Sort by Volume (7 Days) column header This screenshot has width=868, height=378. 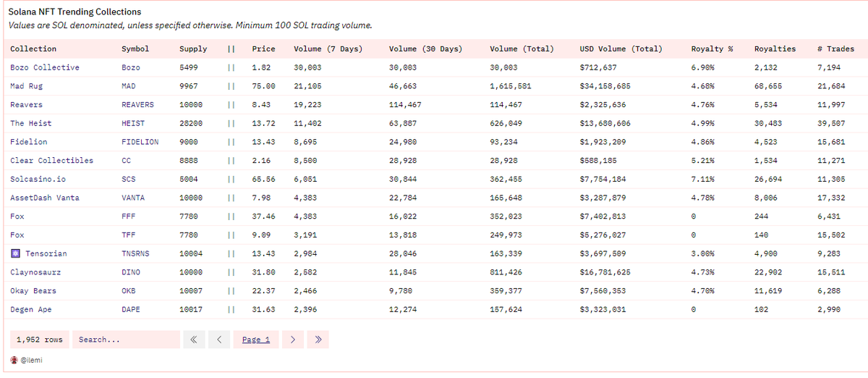(328, 49)
